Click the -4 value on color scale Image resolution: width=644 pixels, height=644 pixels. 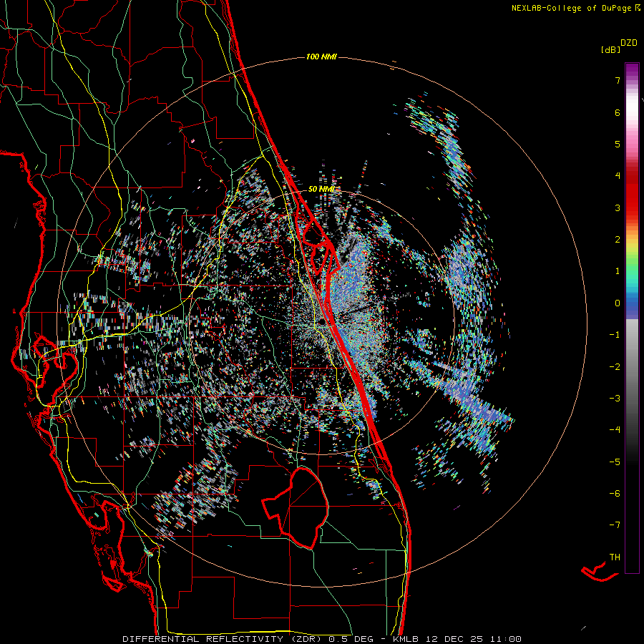[615, 430]
